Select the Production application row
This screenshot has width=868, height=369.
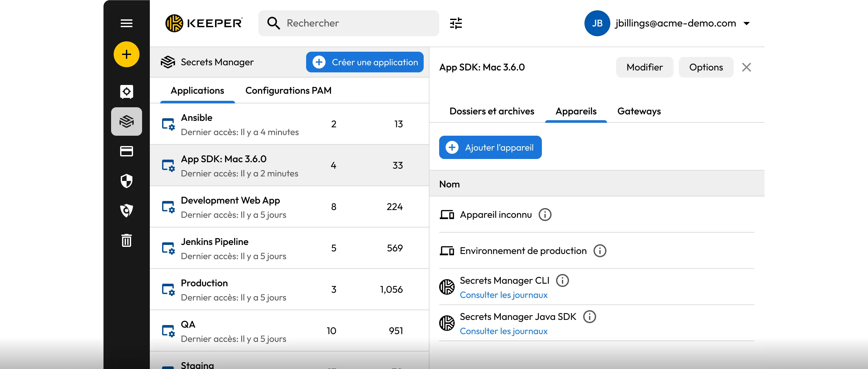pyautogui.click(x=289, y=290)
